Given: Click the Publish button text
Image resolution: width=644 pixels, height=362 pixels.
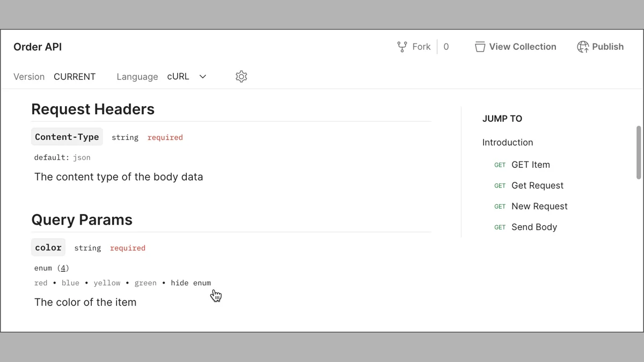Looking at the screenshot, I should [608, 47].
